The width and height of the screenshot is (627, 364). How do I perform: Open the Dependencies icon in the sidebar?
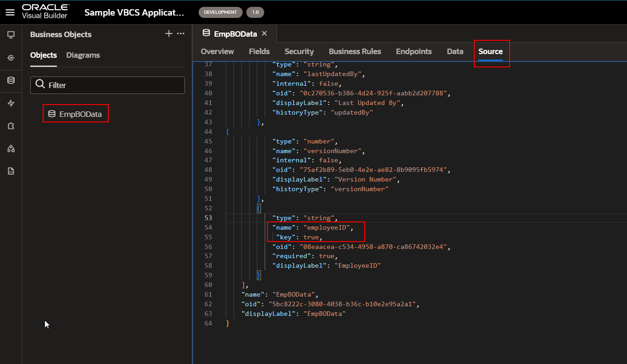(x=11, y=149)
